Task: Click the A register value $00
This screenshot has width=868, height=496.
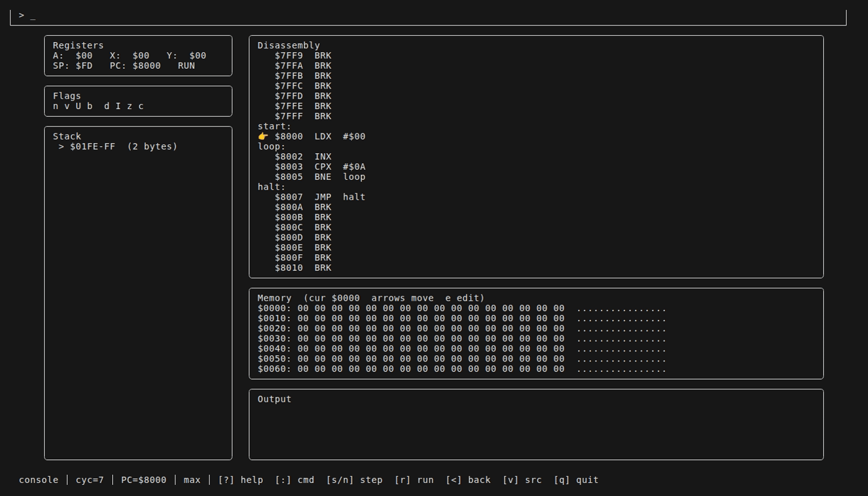Action: pyautogui.click(x=84, y=56)
